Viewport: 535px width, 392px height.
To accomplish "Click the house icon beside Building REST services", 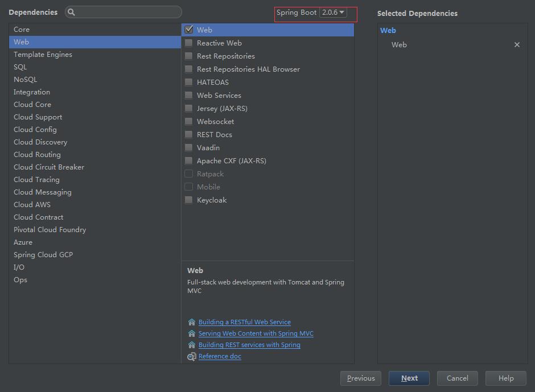I will 192,345.
